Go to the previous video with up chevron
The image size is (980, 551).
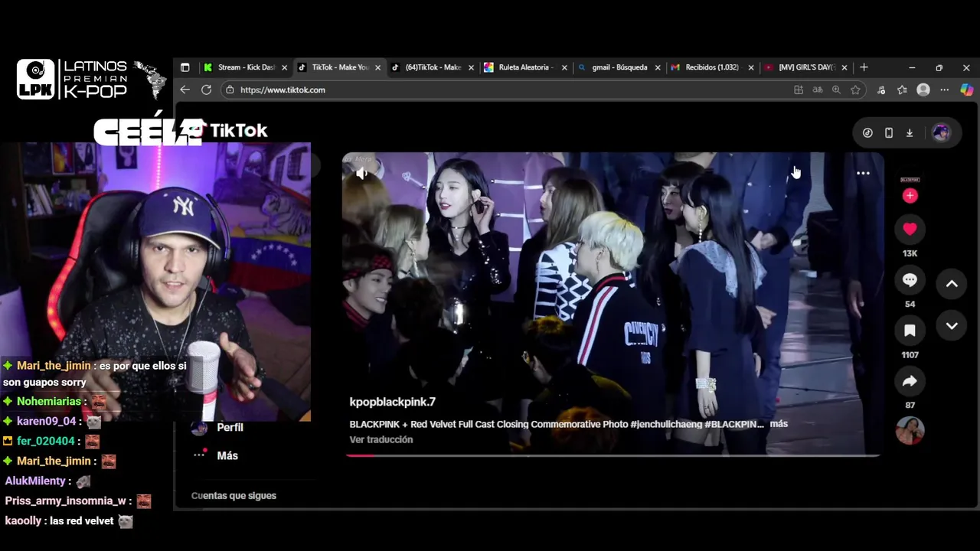coord(952,284)
